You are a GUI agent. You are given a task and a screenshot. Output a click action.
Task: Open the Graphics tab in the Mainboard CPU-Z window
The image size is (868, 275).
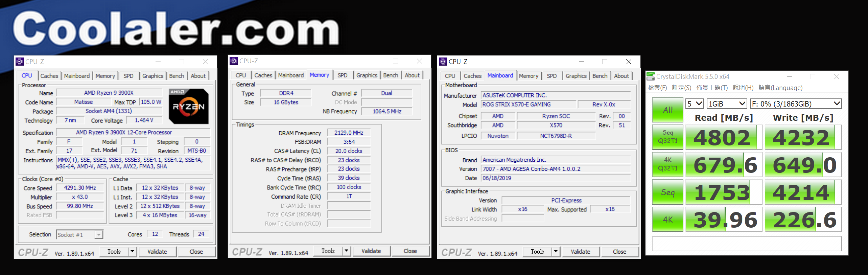[x=576, y=76]
